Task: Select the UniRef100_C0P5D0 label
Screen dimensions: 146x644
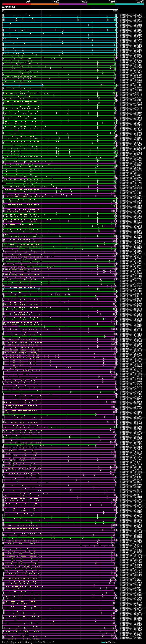Action: point(131,635)
